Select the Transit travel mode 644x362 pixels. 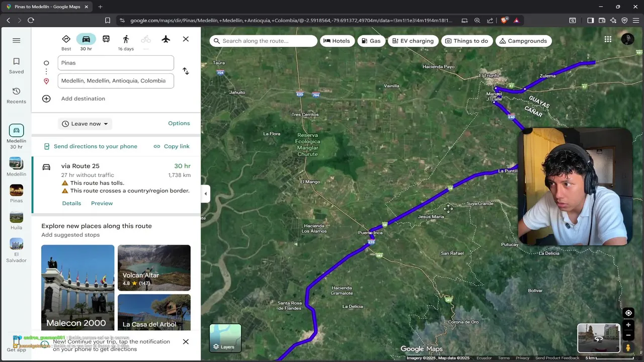pos(106,39)
